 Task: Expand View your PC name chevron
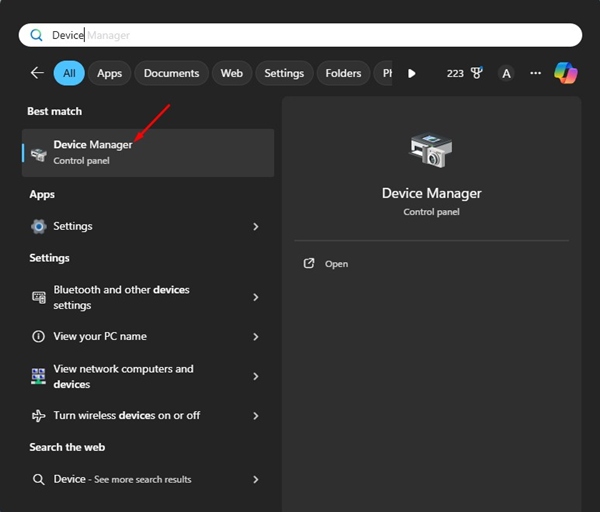[x=256, y=337]
